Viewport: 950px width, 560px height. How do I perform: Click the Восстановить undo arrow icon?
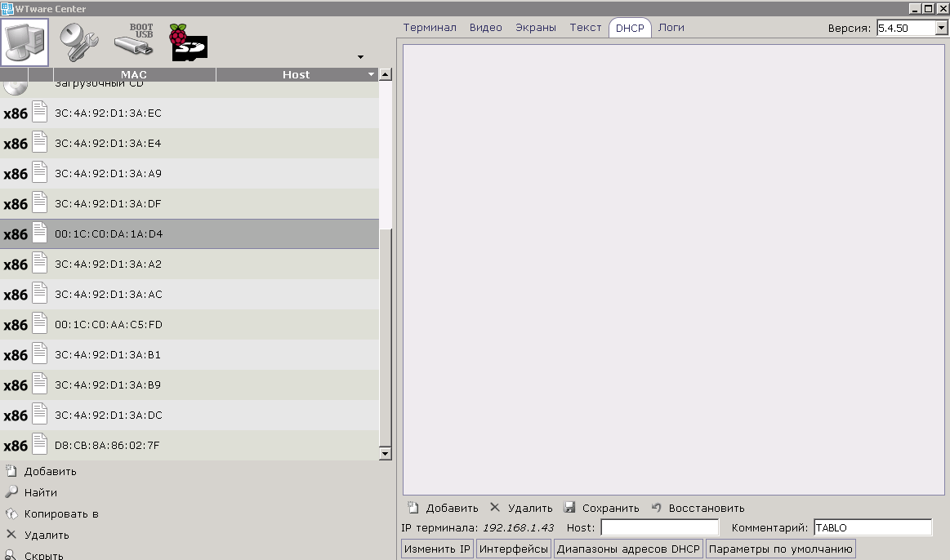(x=656, y=508)
